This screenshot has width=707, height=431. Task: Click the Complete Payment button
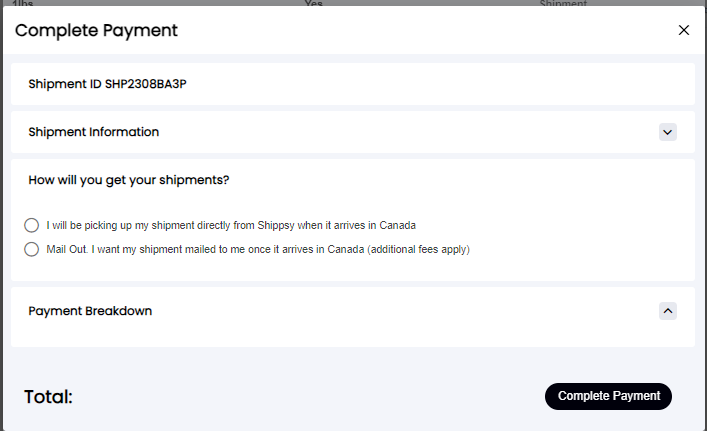tap(608, 396)
